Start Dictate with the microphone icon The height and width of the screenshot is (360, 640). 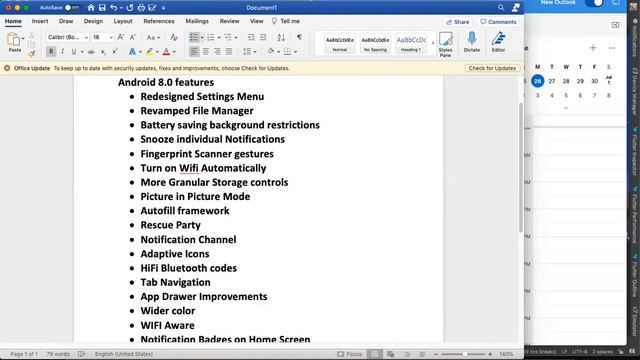click(471, 42)
